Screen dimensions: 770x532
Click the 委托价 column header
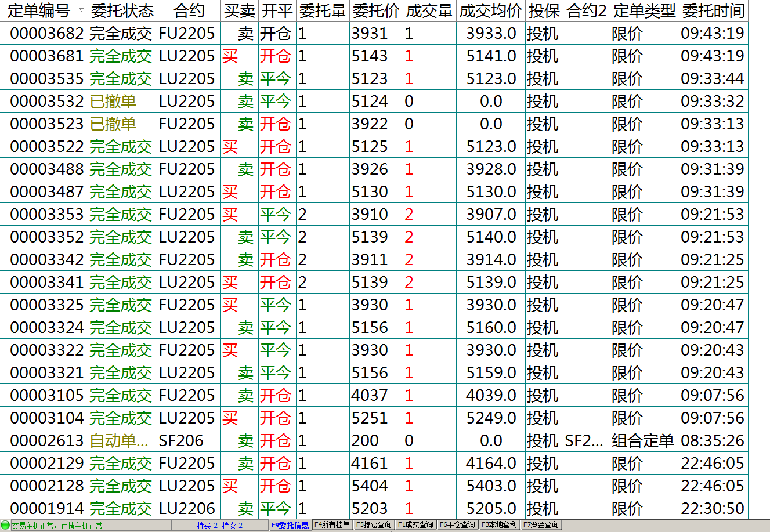click(376, 11)
